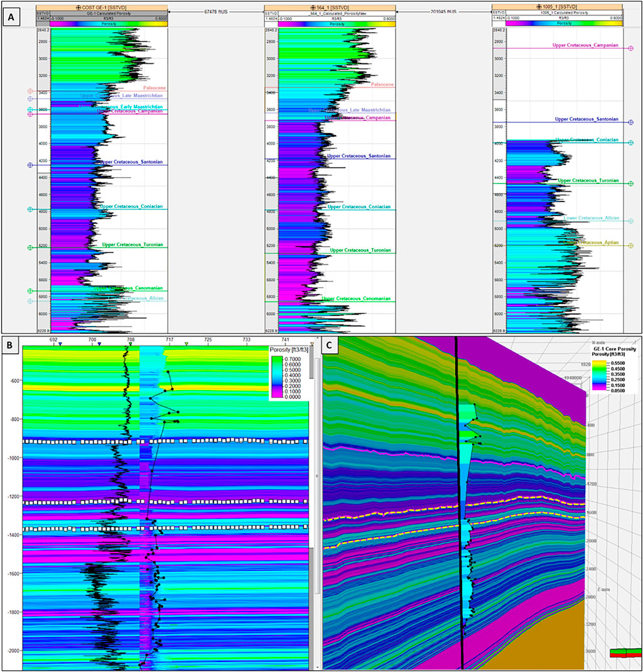Click Upper Cretaceous_Turonian label in 1005_1 track
643x672 pixels.
(x=588, y=180)
